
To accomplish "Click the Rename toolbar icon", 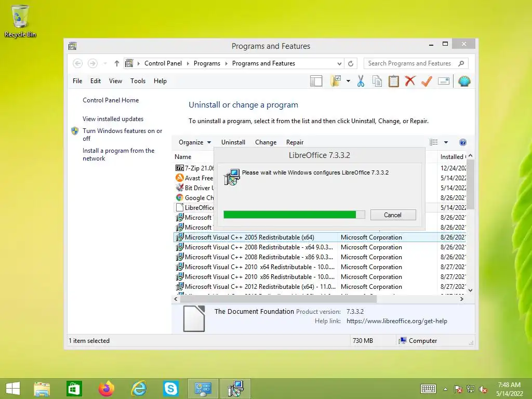I will coord(444,81).
